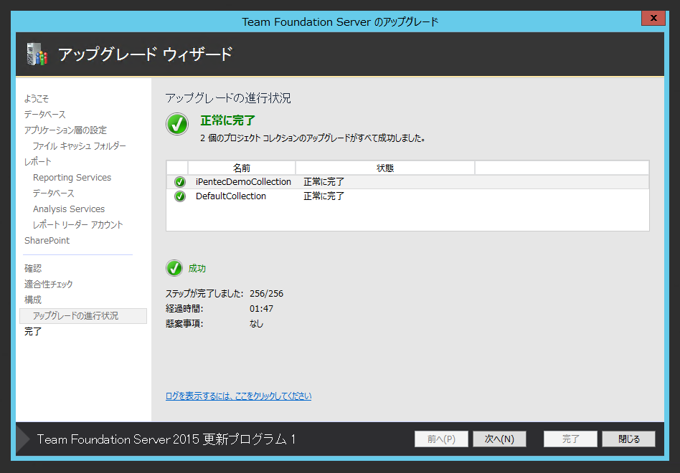Select 構成 step in sidebar

pos(33,300)
